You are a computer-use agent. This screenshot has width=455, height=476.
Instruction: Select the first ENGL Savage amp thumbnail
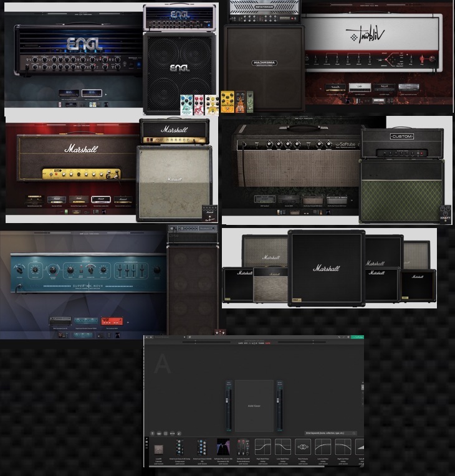[x=69, y=93]
